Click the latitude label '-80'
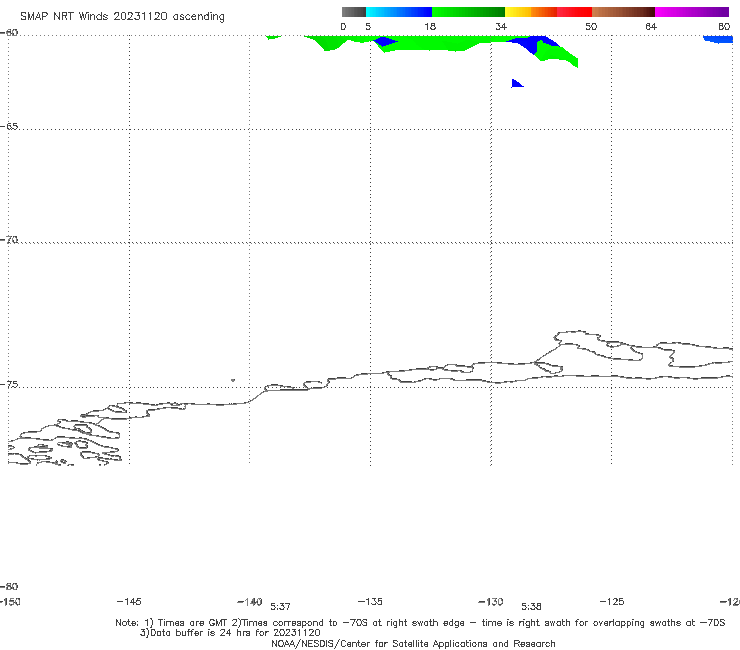Image resolution: width=740 pixels, height=650 pixels. (9, 586)
